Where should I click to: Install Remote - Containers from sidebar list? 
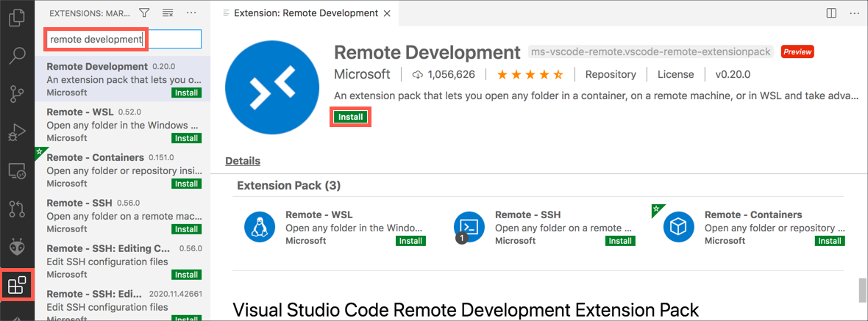pos(187,184)
